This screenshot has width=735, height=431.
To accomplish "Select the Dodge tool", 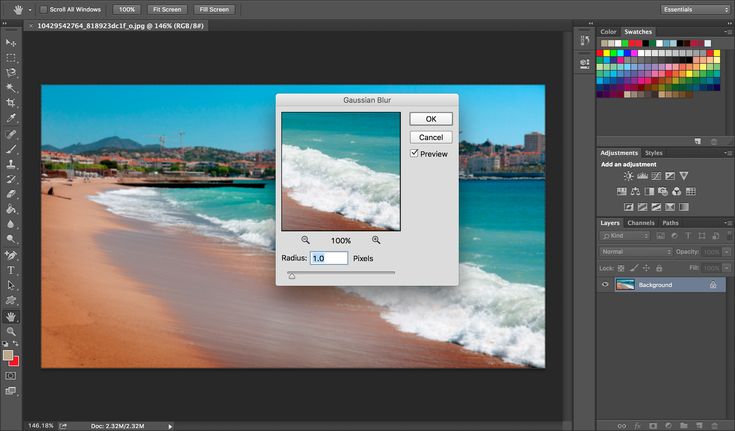I will coord(11,239).
